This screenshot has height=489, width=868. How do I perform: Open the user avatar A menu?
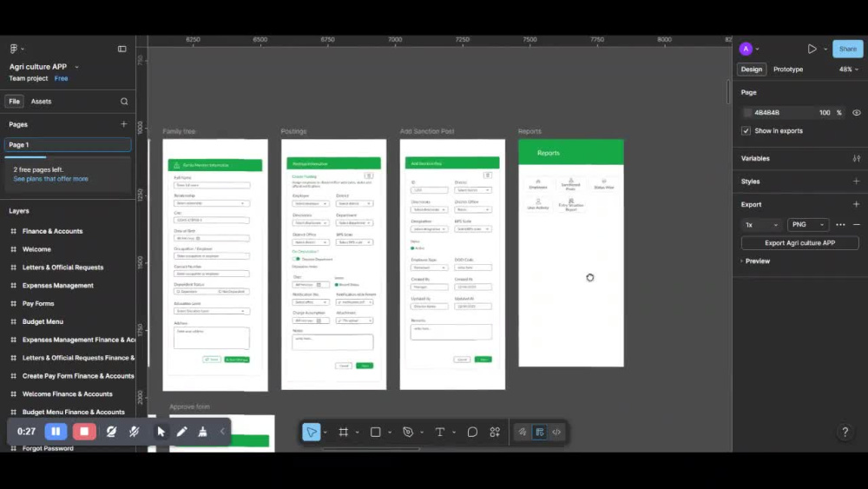tap(746, 49)
